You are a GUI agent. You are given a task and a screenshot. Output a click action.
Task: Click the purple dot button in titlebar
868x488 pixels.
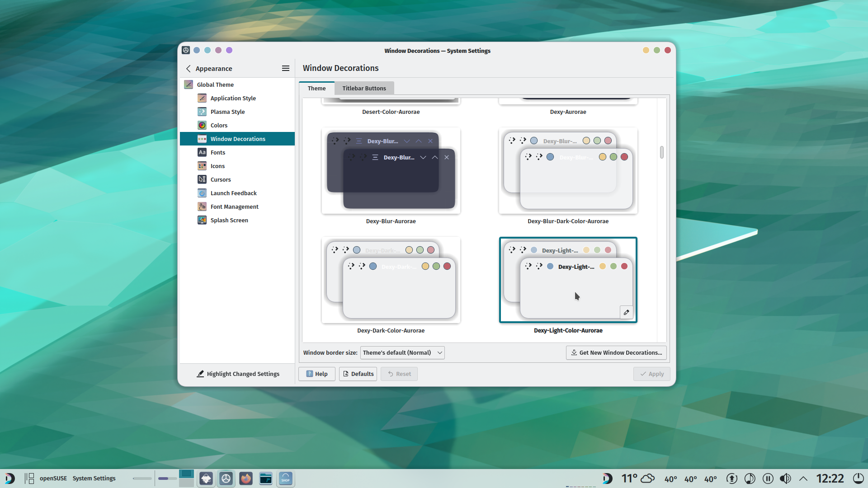(229, 50)
